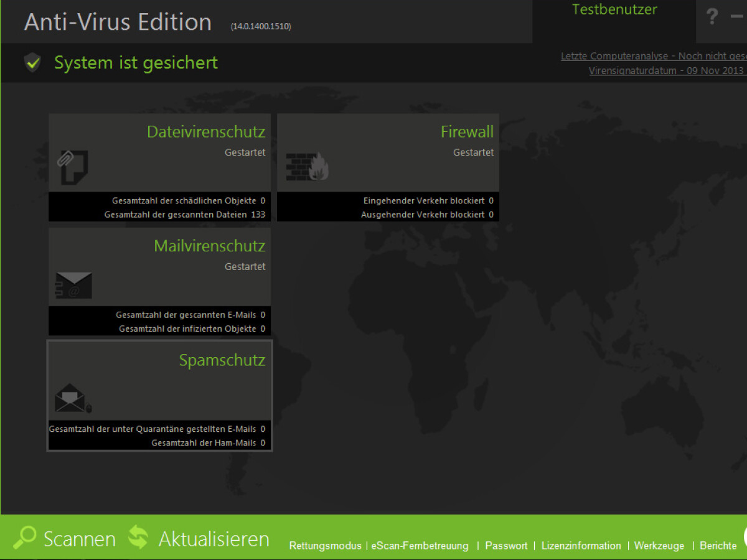The image size is (747, 560).
Task: Start a scan with the Scannen button
Action: [80, 538]
